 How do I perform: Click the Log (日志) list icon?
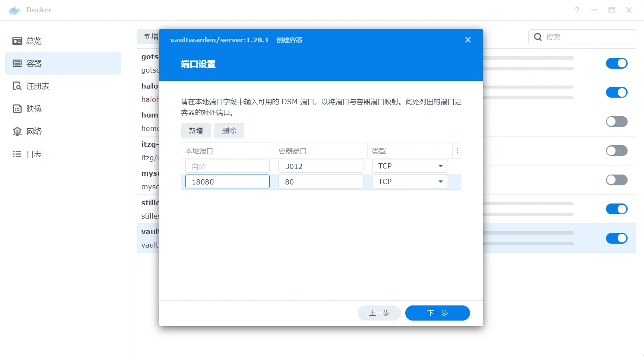pyautogui.click(x=17, y=154)
